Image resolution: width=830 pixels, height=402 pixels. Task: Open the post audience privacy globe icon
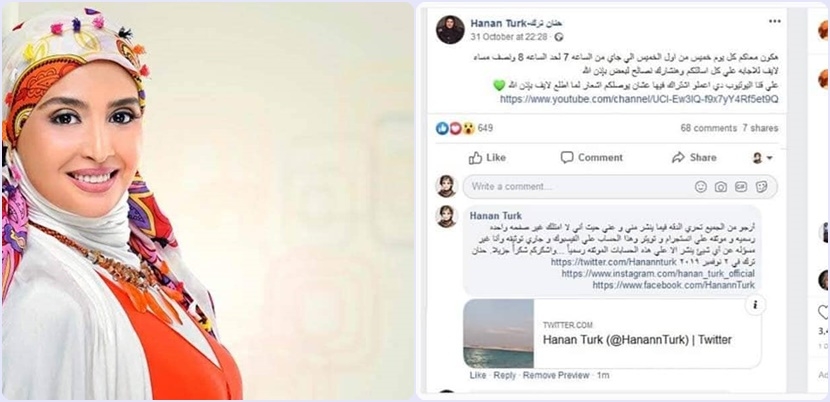pyautogui.click(x=560, y=37)
